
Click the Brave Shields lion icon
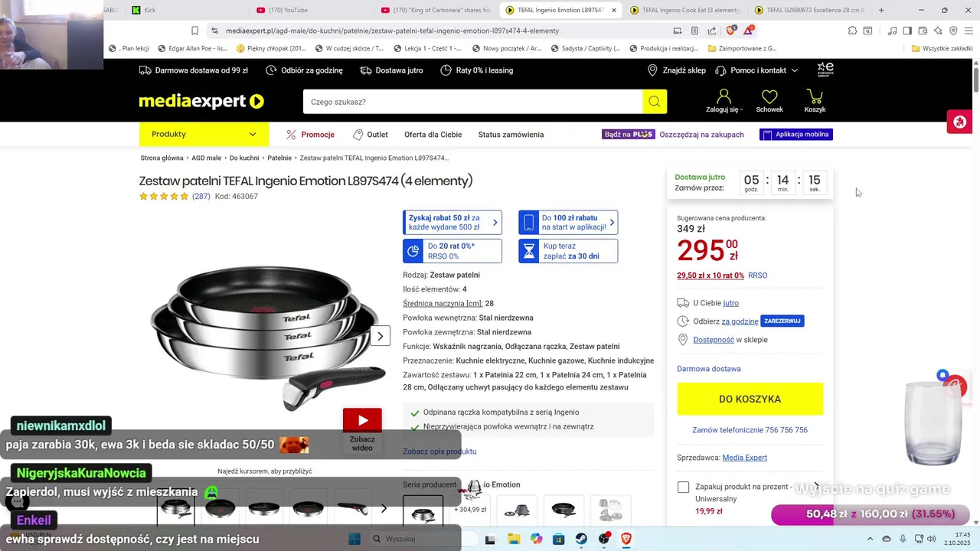[x=730, y=31]
